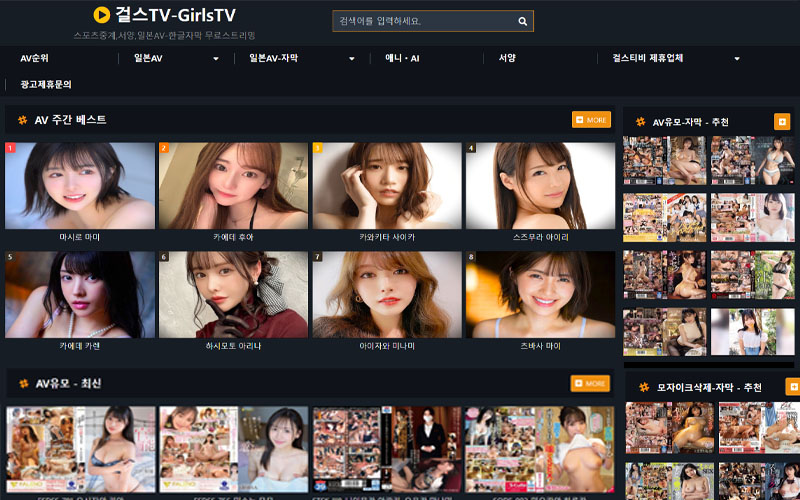Screen dimensions: 800x500
Task: Click the rank 6 badge
Action: (x=164, y=257)
